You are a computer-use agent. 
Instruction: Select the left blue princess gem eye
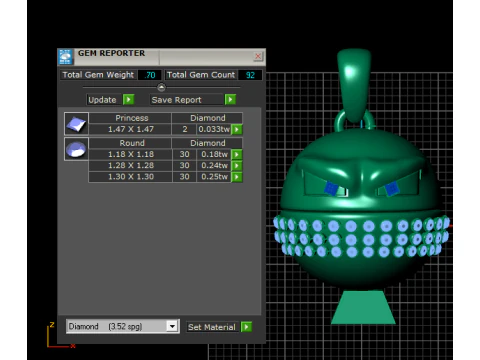point(331,188)
